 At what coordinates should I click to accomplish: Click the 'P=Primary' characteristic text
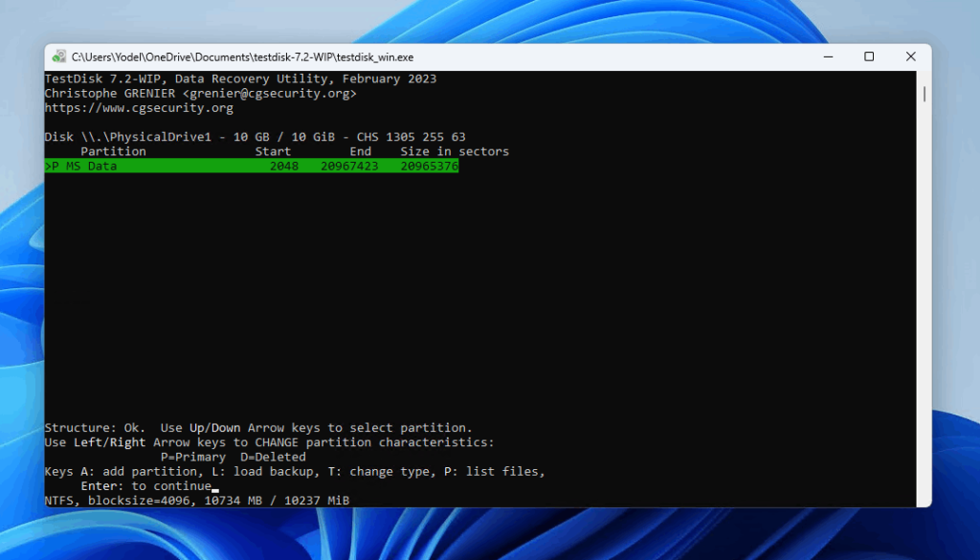pyautogui.click(x=192, y=458)
